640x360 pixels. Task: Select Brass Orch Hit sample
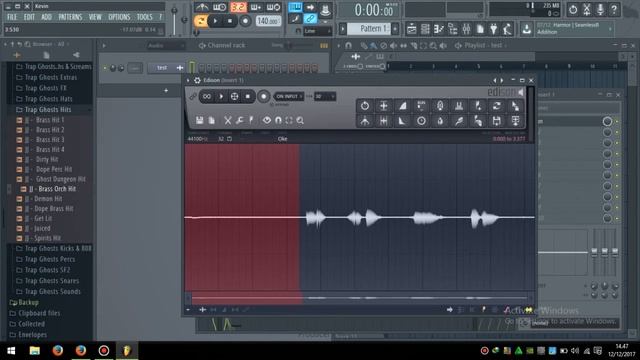click(x=57, y=189)
